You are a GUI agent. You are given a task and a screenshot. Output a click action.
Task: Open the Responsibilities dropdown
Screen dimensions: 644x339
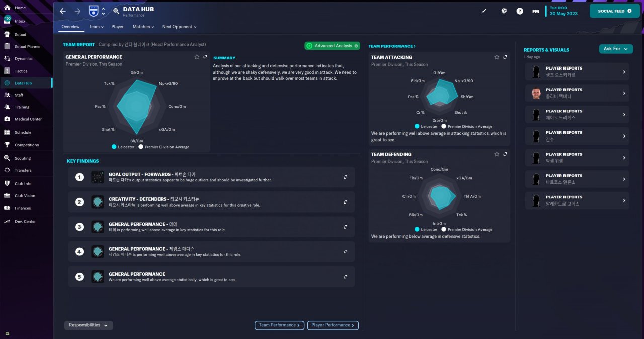(89, 325)
